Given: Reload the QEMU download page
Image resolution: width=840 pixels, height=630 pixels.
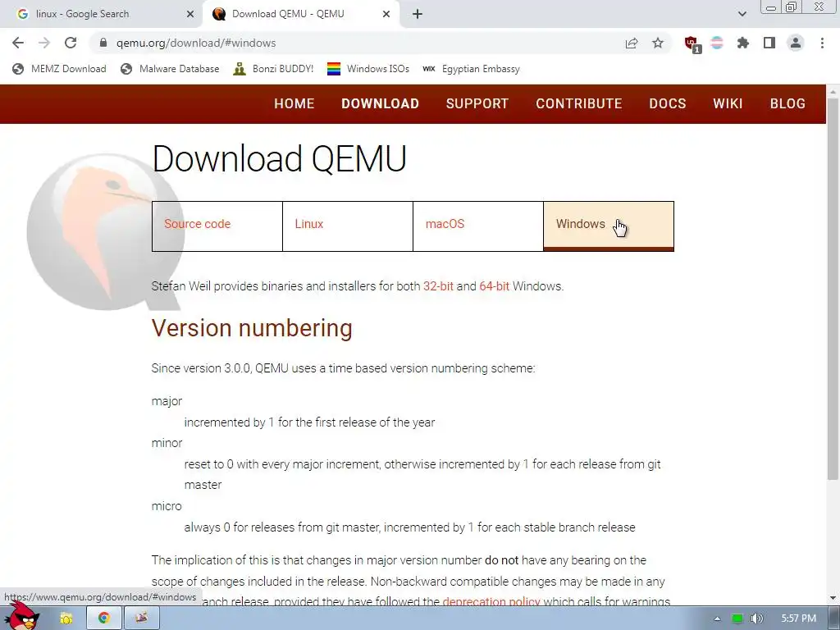Looking at the screenshot, I should click(x=71, y=43).
